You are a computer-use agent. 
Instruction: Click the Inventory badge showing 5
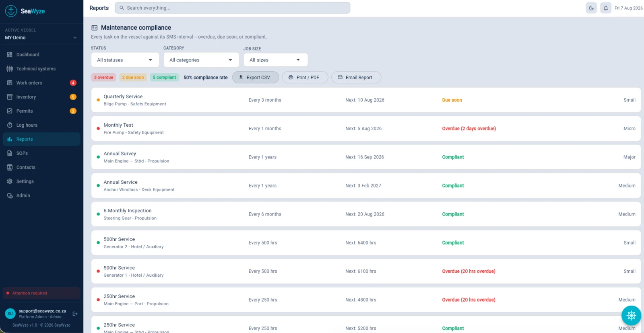tap(73, 97)
